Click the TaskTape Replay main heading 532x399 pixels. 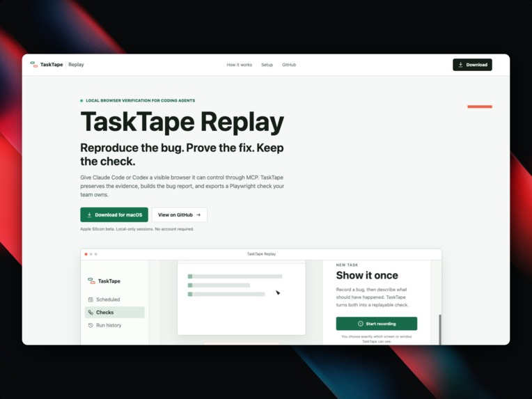pos(182,122)
